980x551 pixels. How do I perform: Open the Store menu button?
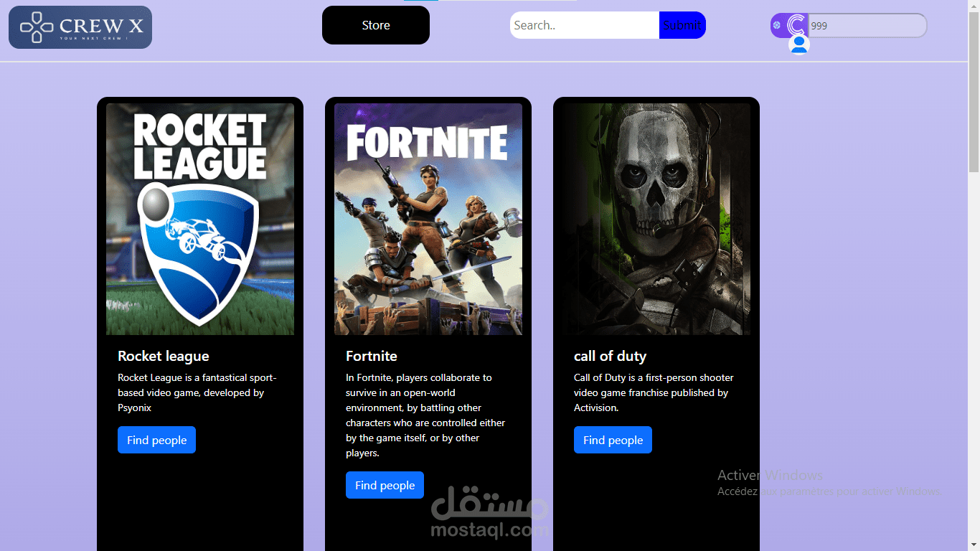(x=376, y=25)
